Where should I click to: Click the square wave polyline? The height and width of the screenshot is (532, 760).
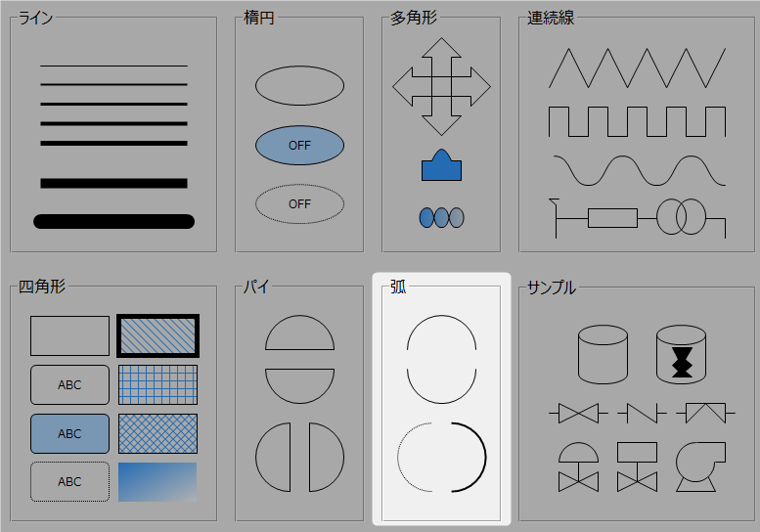[x=637, y=121]
